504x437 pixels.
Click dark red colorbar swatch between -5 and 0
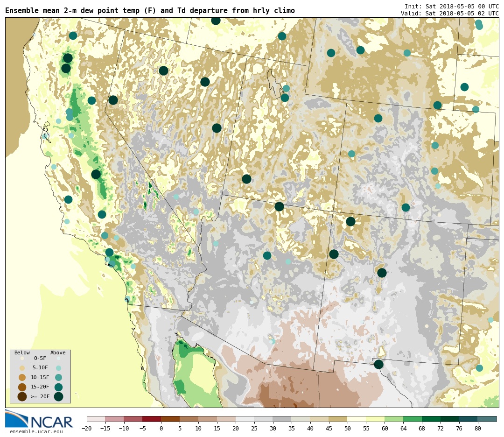(152, 419)
